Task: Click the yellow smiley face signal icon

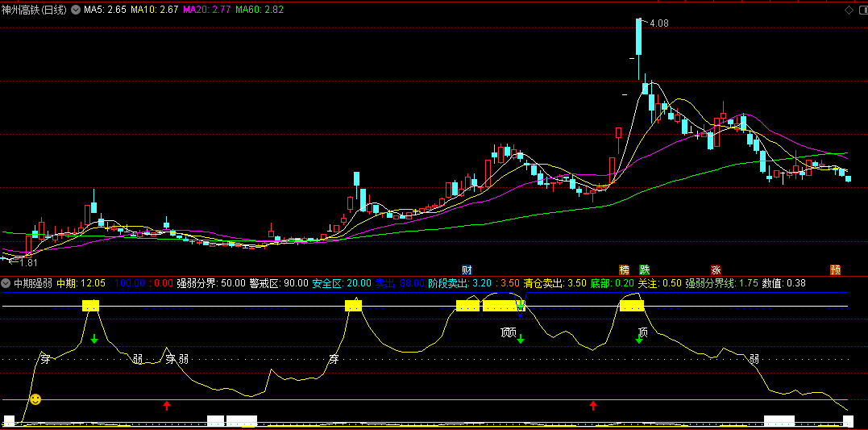Action: tap(35, 399)
